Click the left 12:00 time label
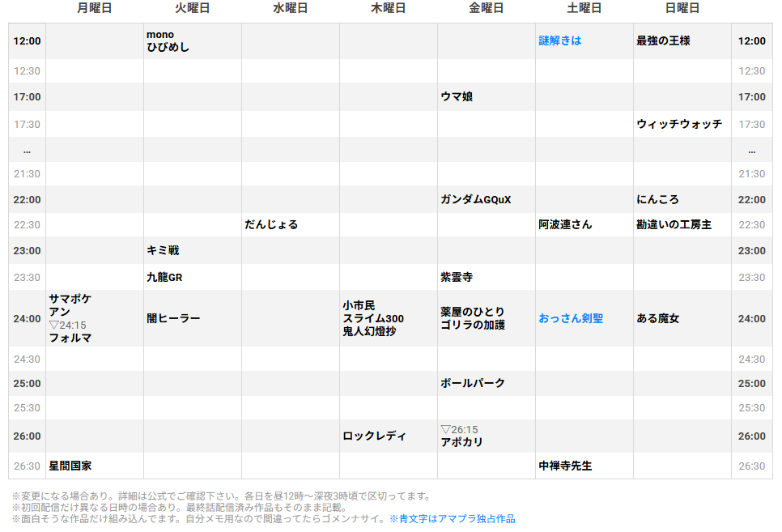The image size is (782, 532). (27, 41)
